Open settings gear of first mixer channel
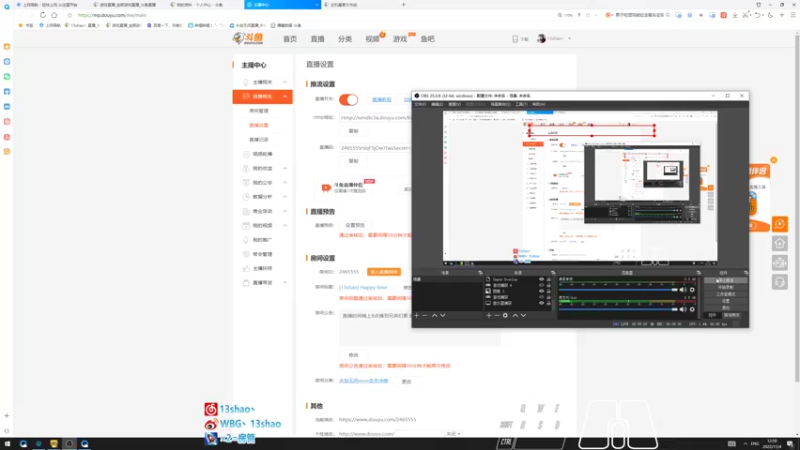This screenshot has width=800, height=450. [x=692, y=290]
